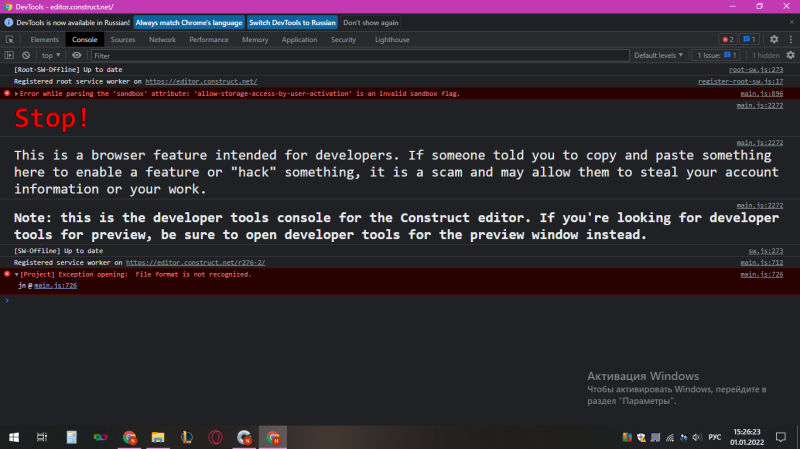This screenshot has width=800, height=449.
Task: Open link https://editor.construct.net/
Action: (x=201, y=81)
